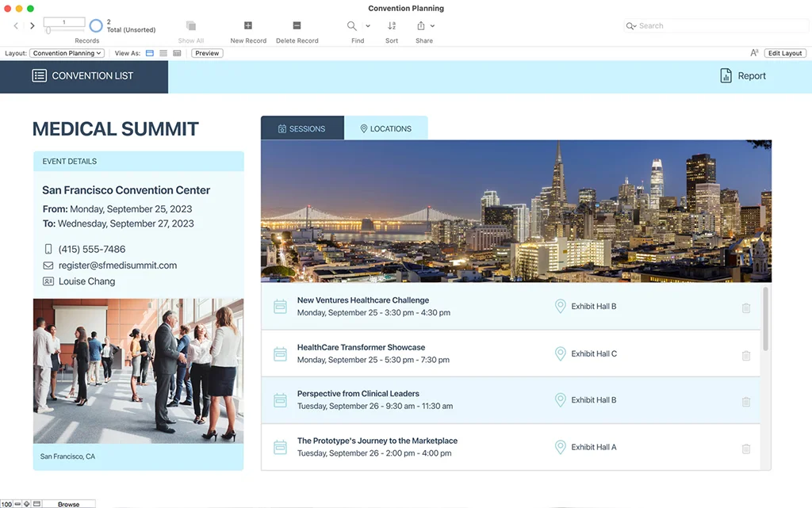This screenshot has height=508, width=812.
Task: Switch to Table view mode
Action: pyautogui.click(x=177, y=53)
